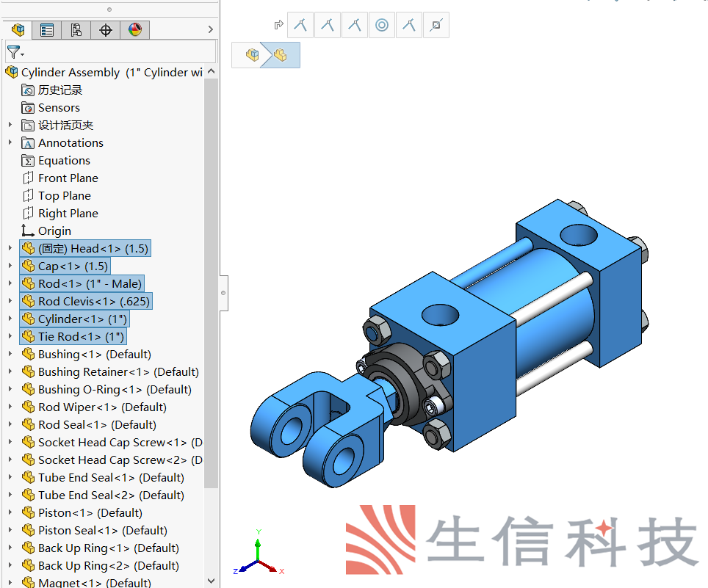Screen dimensions: 708x588
Task: Select 'Bushing O-Ring<1> (Default)' in tree
Action: pos(115,390)
